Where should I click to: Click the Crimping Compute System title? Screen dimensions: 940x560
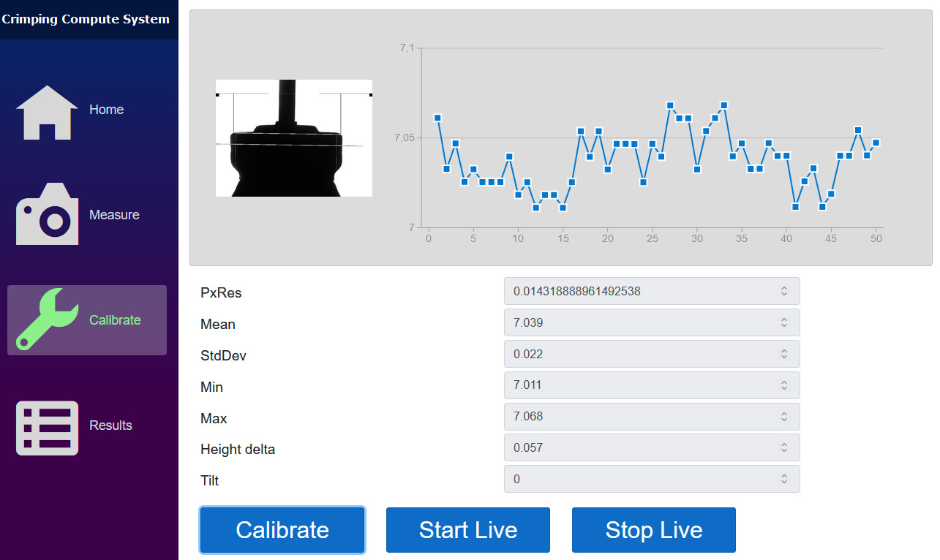tap(86, 20)
